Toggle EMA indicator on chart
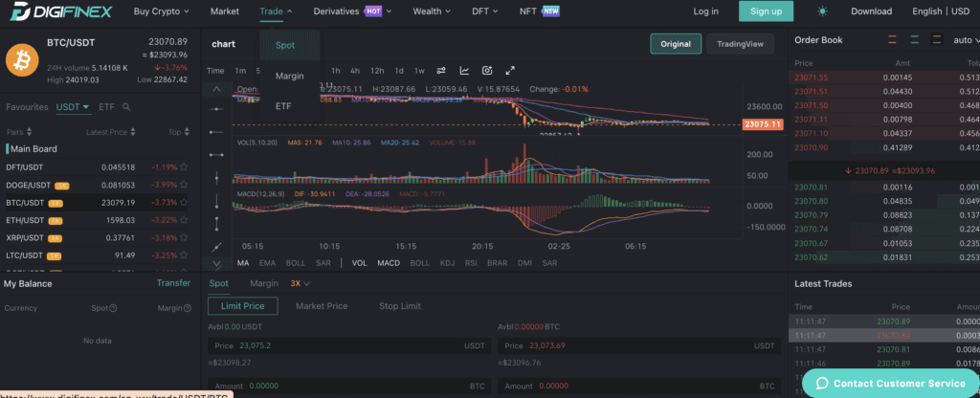The height and width of the screenshot is (398, 980). click(x=267, y=263)
